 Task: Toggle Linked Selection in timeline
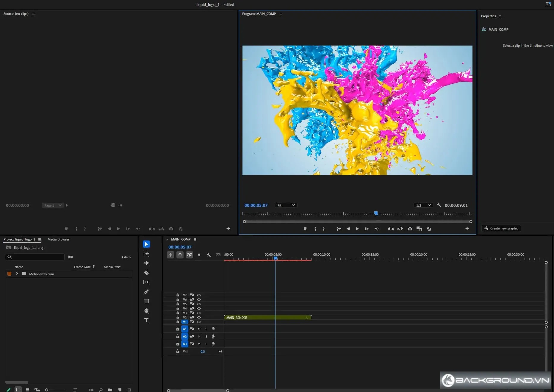190,255
